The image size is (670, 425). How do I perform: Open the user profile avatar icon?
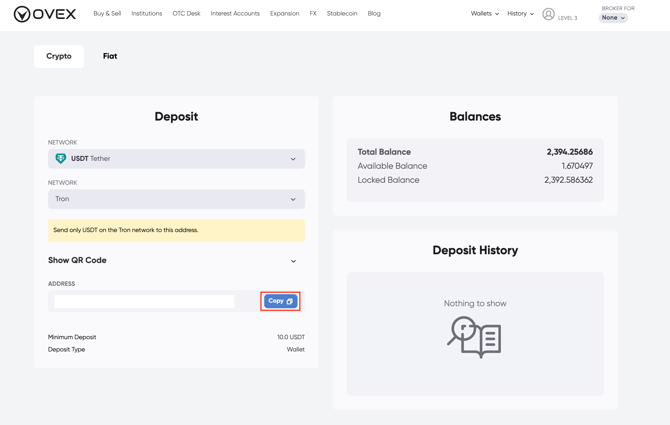tap(548, 14)
